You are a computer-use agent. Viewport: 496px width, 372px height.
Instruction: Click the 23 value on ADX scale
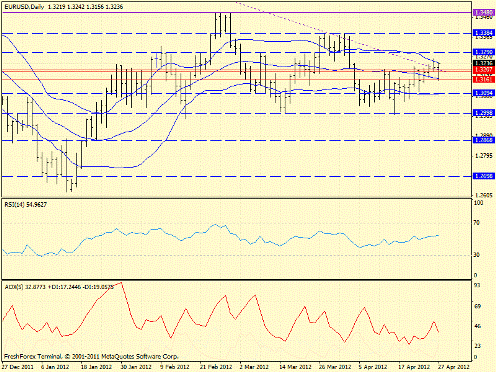point(477,346)
